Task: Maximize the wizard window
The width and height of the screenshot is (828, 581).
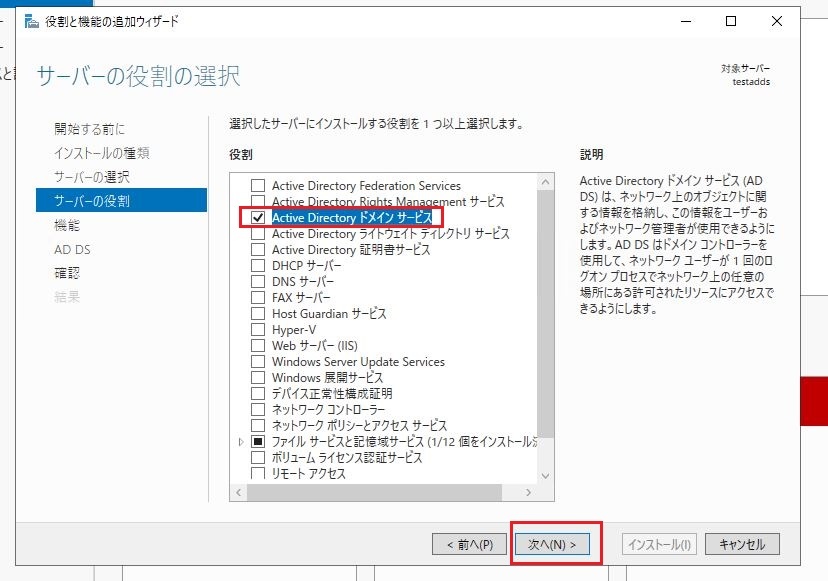Action: click(x=731, y=21)
